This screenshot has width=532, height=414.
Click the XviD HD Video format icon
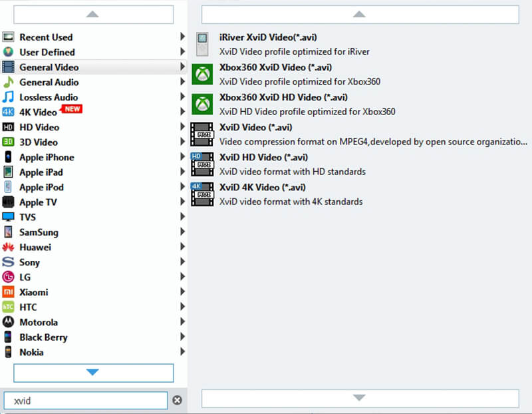[202, 164]
